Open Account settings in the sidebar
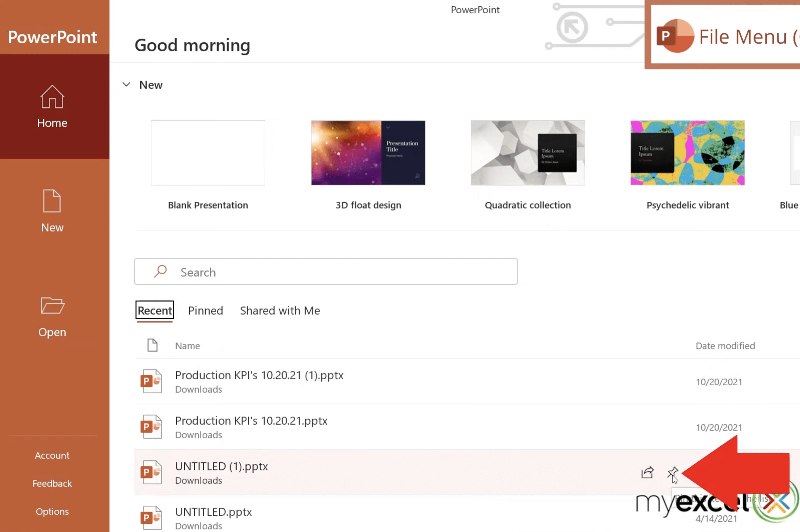 [x=52, y=455]
